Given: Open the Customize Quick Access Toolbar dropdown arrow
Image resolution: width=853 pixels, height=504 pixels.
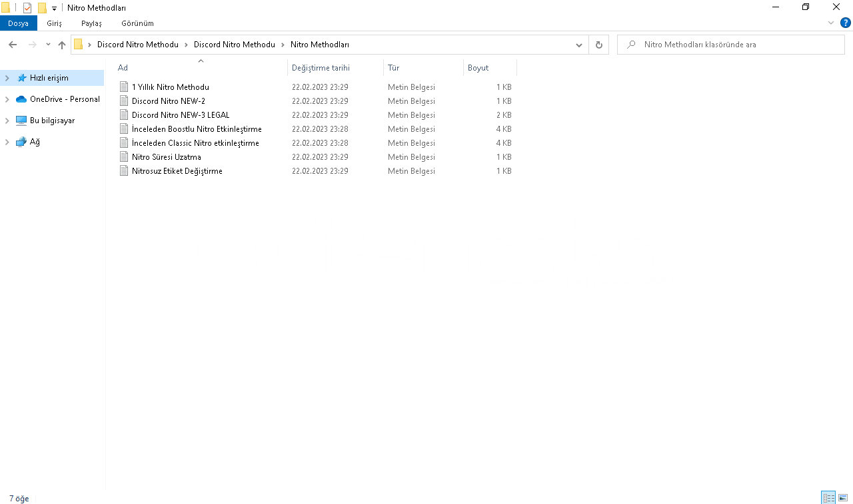Looking at the screenshot, I should pyautogui.click(x=54, y=9).
